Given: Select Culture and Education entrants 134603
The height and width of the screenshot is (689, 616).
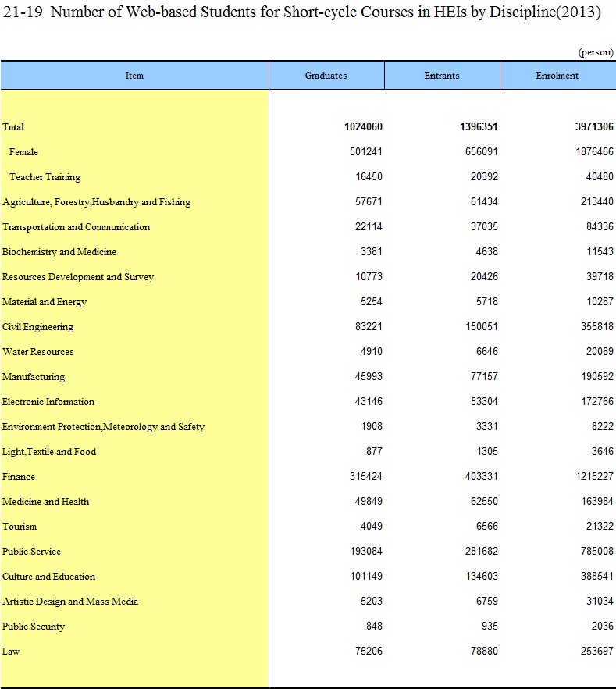Looking at the screenshot, I should 482,577.
